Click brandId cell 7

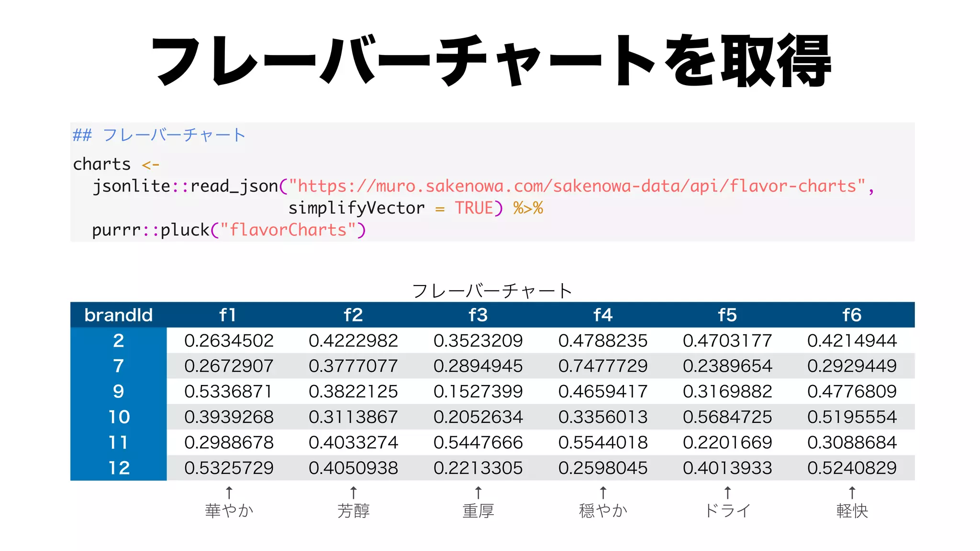[x=119, y=366]
